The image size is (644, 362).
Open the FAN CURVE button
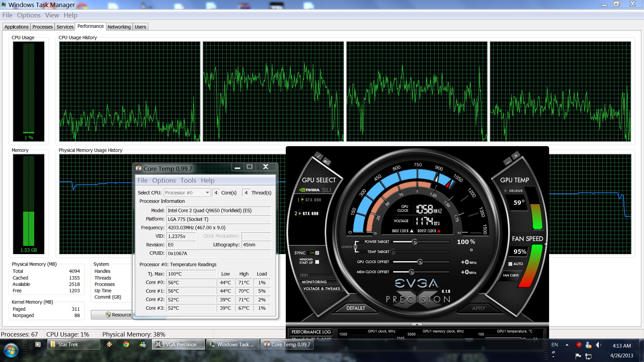(511, 275)
